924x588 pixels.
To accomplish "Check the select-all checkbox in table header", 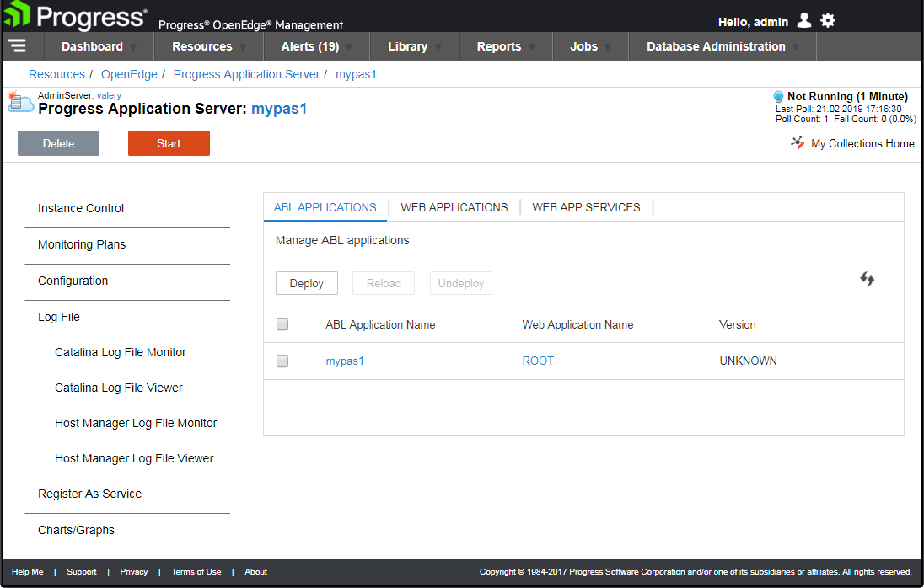I will point(282,324).
